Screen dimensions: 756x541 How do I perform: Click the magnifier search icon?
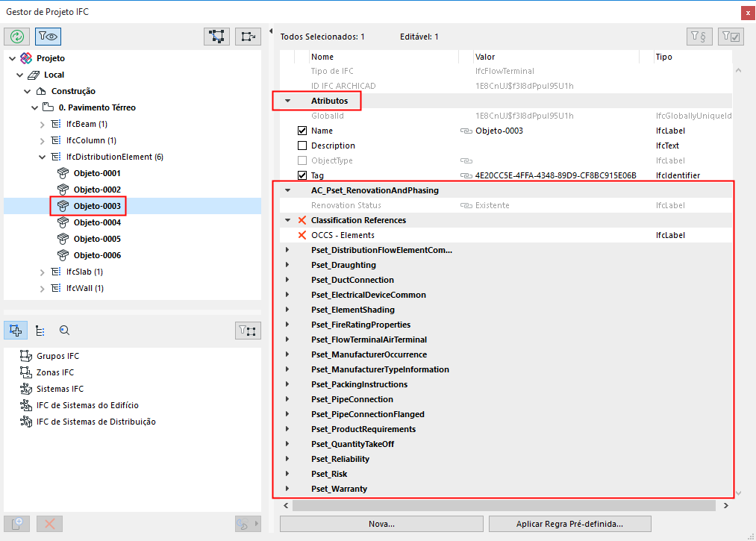[64, 331]
